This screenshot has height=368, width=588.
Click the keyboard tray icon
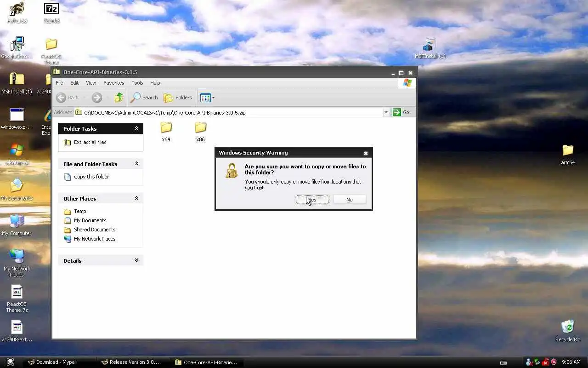pos(503,362)
